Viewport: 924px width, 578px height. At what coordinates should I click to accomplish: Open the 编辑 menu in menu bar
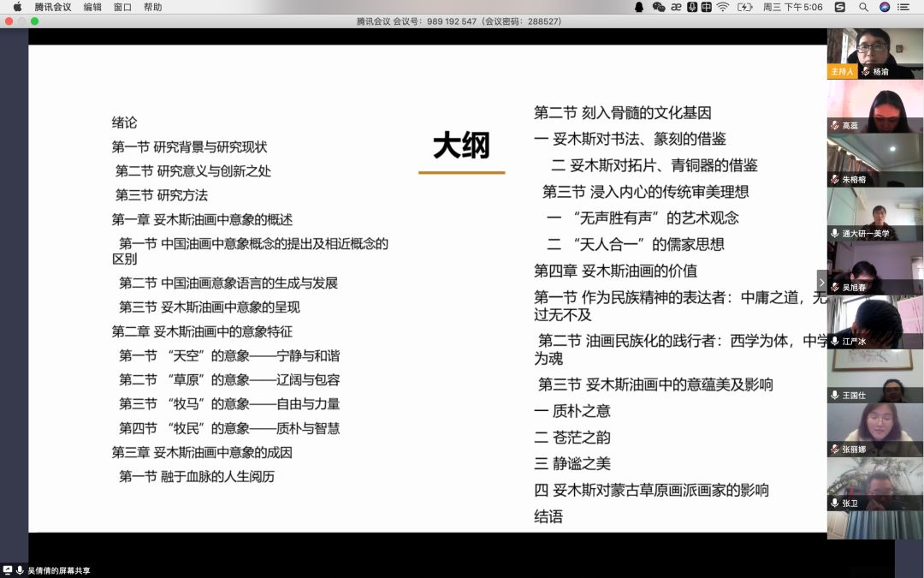[92, 7]
